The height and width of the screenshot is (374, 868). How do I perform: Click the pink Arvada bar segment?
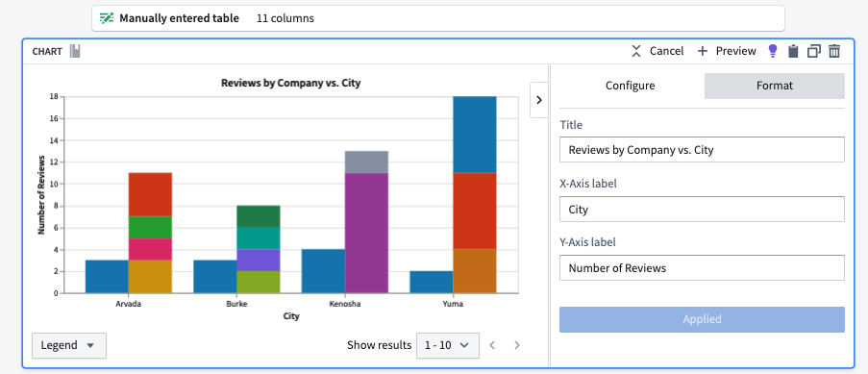(150, 249)
